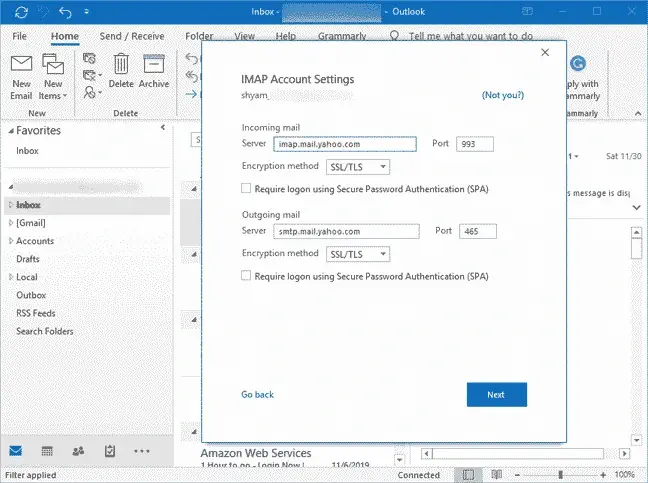Click the 100% zoom level

624,475
